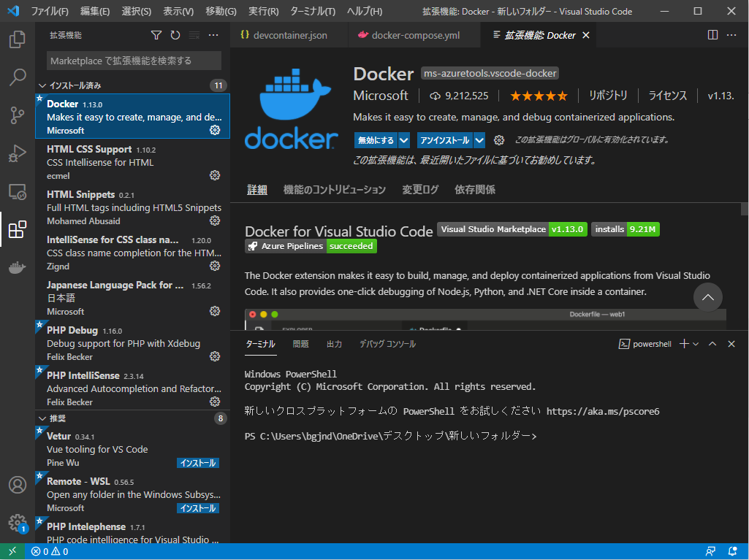The image size is (749, 560).
Task: Click the filter extensions funnel icon
Action: click(x=156, y=35)
